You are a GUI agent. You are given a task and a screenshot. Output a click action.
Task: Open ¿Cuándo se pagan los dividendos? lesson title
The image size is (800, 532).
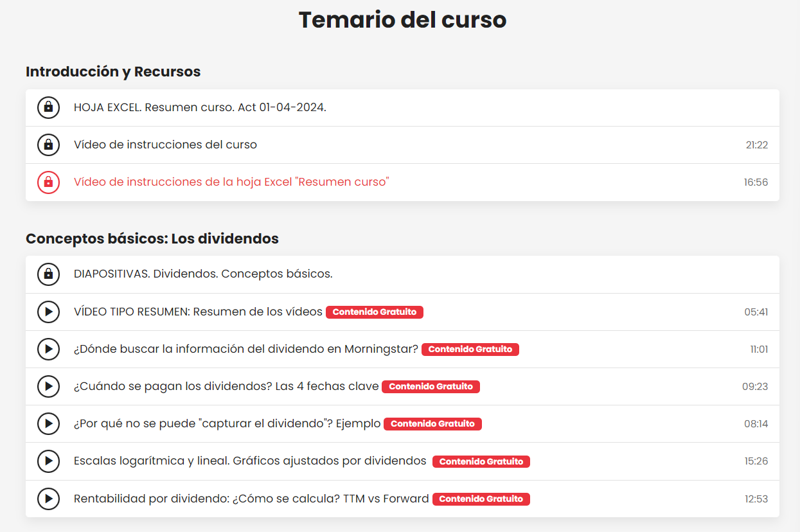(x=226, y=386)
